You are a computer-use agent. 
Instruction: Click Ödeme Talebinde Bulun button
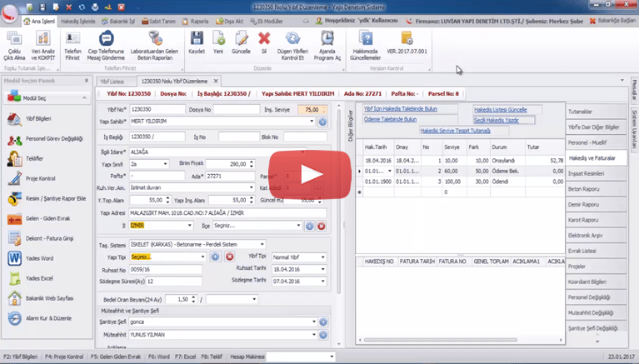pyautogui.click(x=390, y=119)
